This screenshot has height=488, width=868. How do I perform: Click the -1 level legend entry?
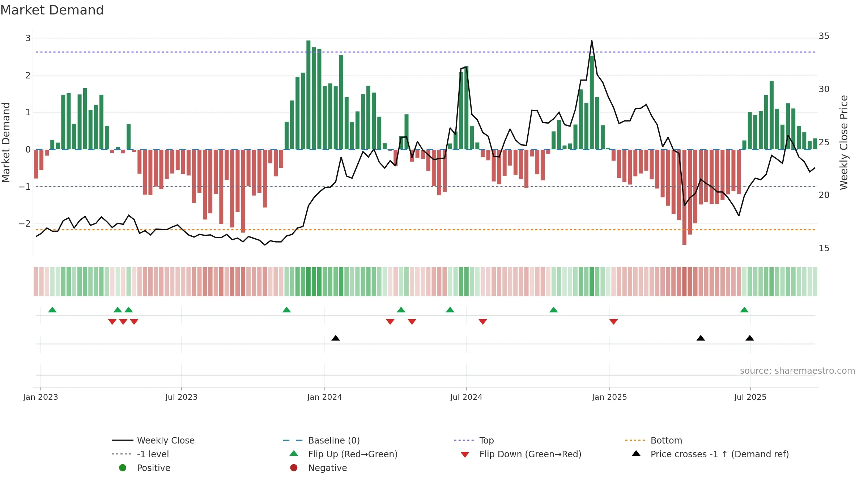point(140,454)
